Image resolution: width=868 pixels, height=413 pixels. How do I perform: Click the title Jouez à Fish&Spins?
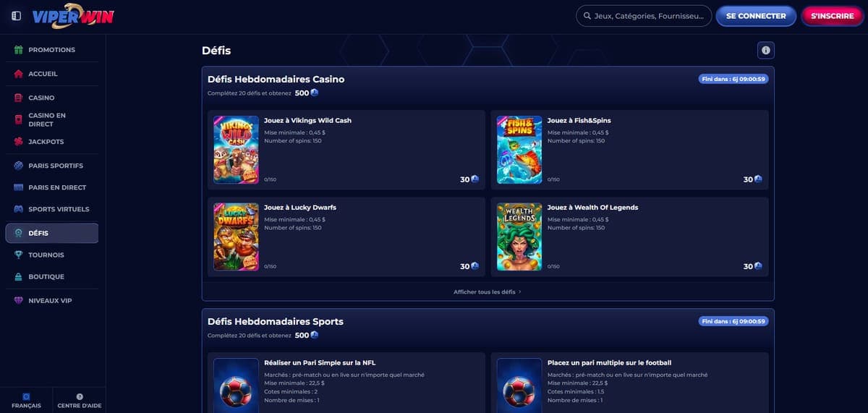tap(579, 120)
